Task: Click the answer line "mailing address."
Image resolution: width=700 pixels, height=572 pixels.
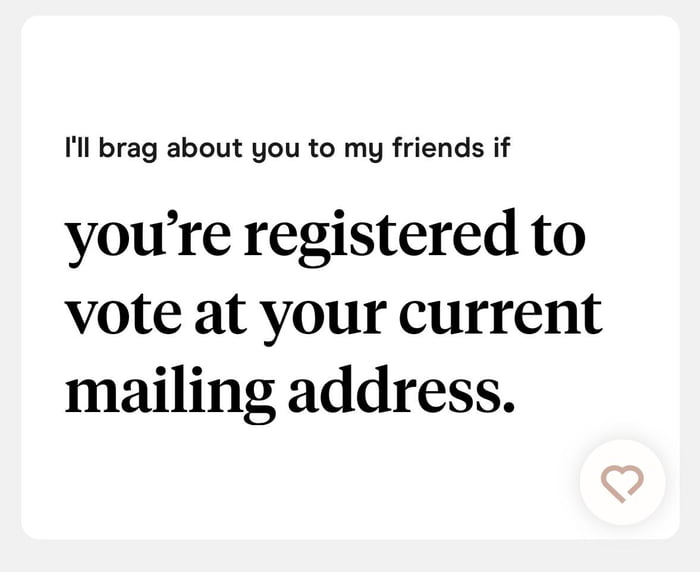Action: click(290, 391)
